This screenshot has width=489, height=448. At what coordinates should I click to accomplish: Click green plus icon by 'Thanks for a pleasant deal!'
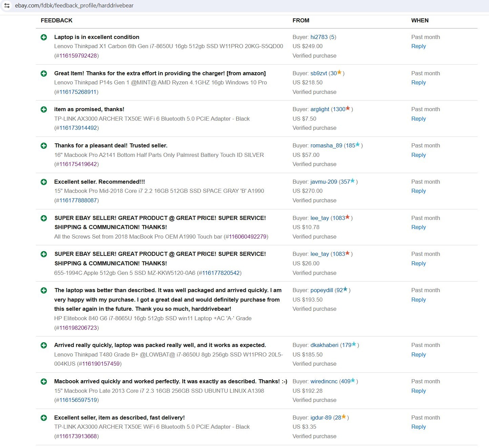44,145
